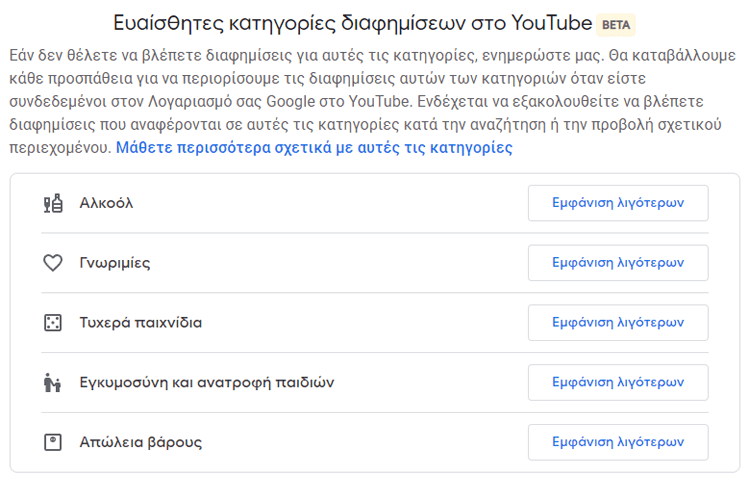The width and height of the screenshot is (750, 480).
Task: Select the Εγκυμοσύνη και ανατροφή παιδιών label
Action: 207,382
